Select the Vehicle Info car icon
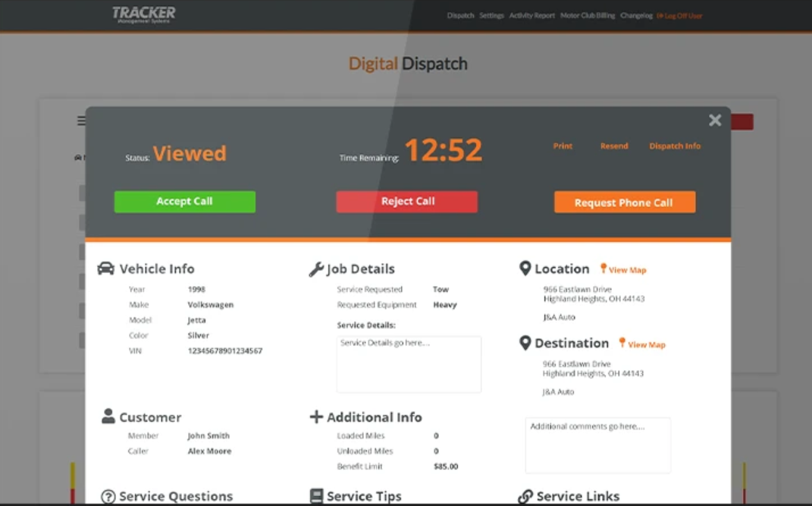 point(105,267)
